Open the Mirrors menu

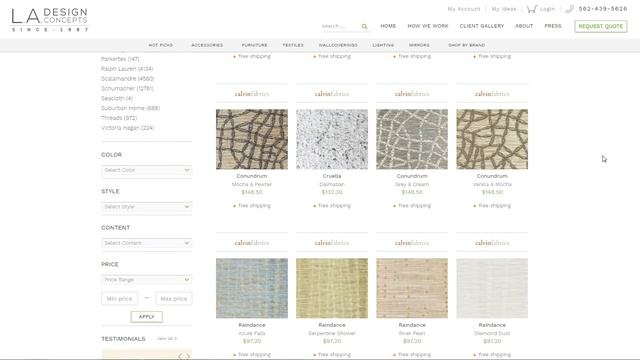click(x=419, y=45)
